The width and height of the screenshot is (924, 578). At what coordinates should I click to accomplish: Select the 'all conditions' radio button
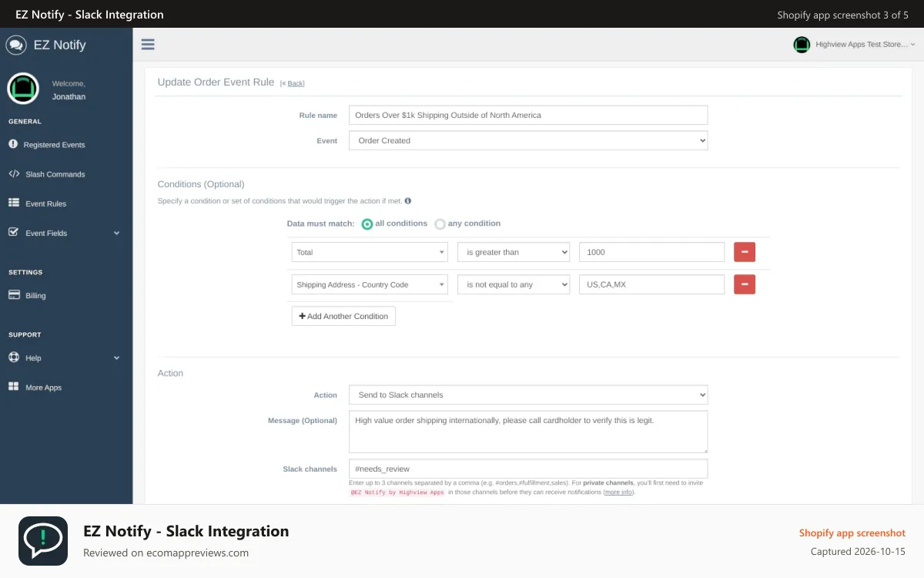[367, 224]
